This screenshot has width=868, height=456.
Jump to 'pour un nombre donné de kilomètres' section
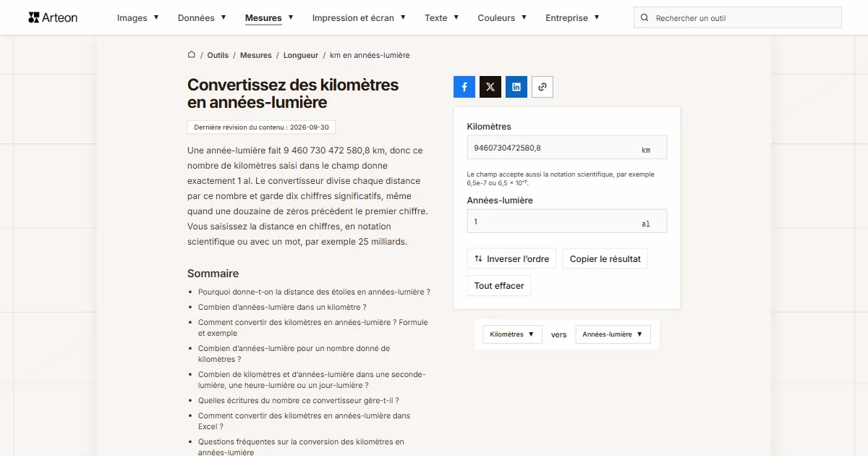294,354
